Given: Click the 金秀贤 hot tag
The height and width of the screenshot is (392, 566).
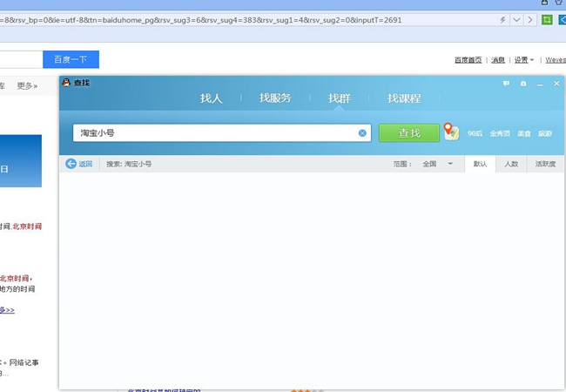Looking at the screenshot, I should [500, 133].
